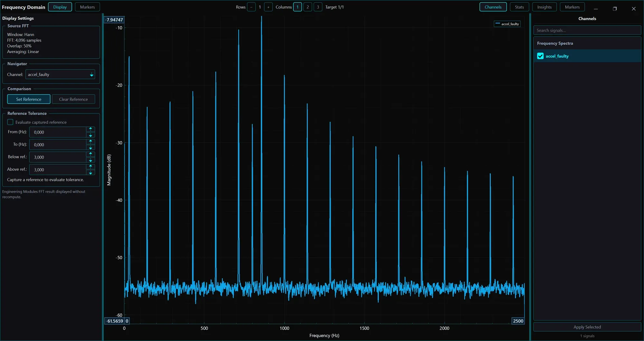This screenshot has height=341, width=644.
Task: Click the Below ref. up arrow
Action: click(90, 154)
